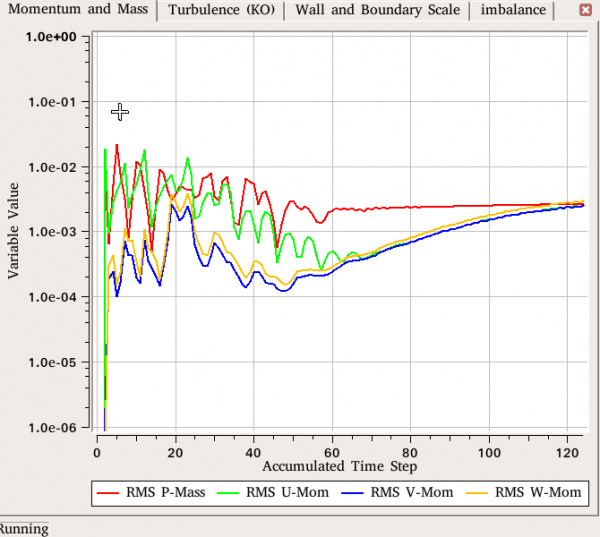Open the Turbulence (KO) tab

click(x=222, y=10)
